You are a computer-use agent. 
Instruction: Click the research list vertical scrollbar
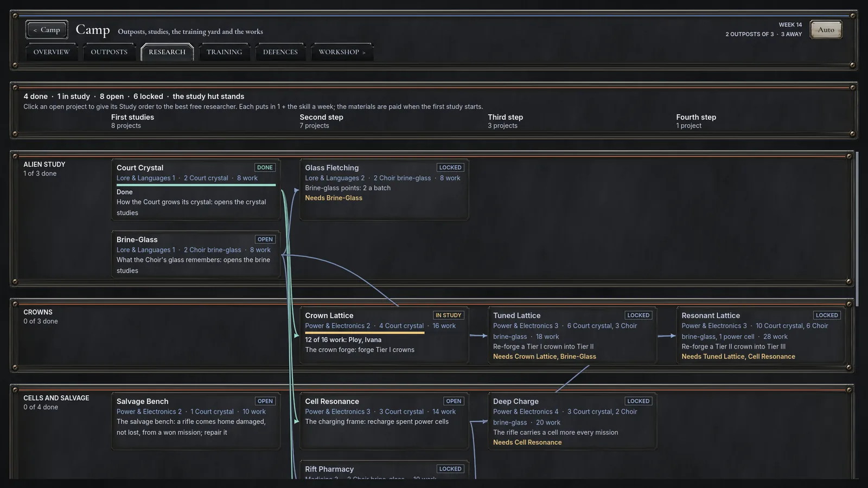coord(857,229)
